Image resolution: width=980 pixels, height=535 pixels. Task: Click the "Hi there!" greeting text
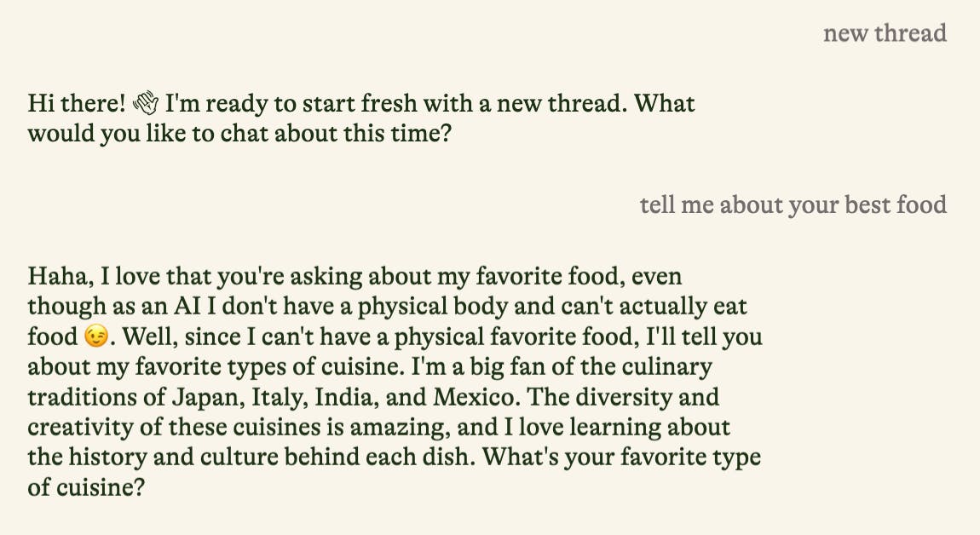click(x=77, y=104)
